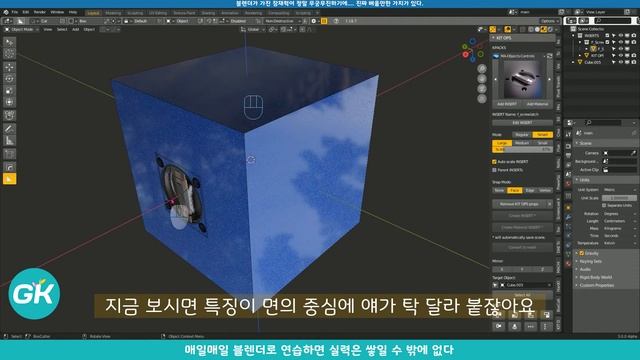This screenshot has height=360, width=640.
Task: Open the File menu
Action: (15, 12)
